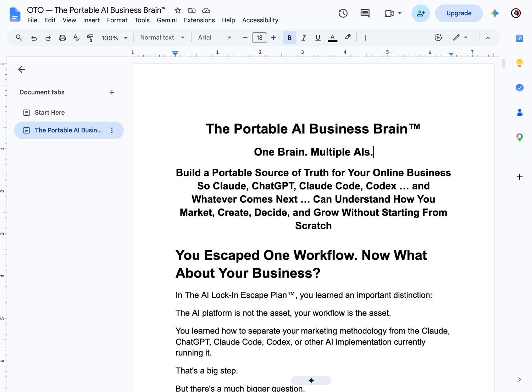This screenshot has height=392, width=532.
Task: Open the Google Docs home icon
Action: [15, 15]
